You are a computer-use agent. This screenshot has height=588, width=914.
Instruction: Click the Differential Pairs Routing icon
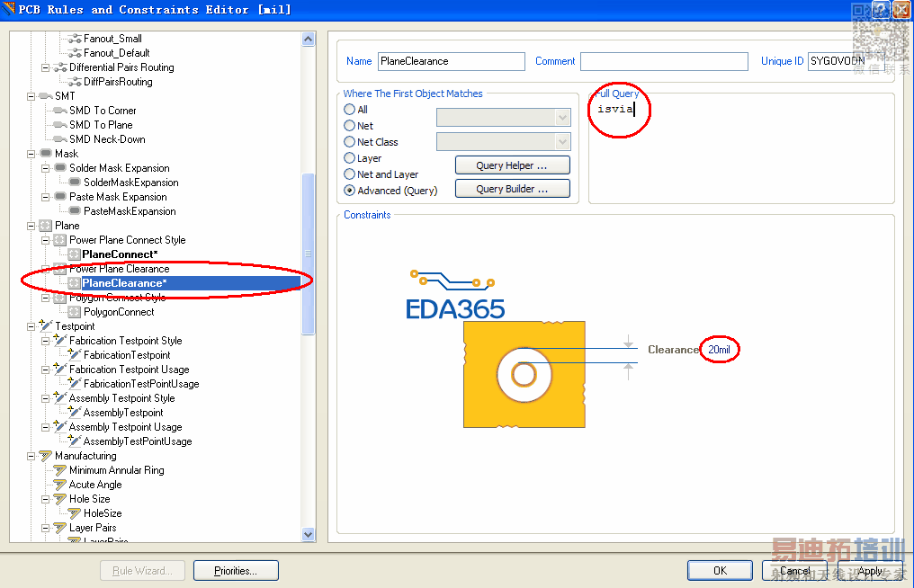(60, 67)
